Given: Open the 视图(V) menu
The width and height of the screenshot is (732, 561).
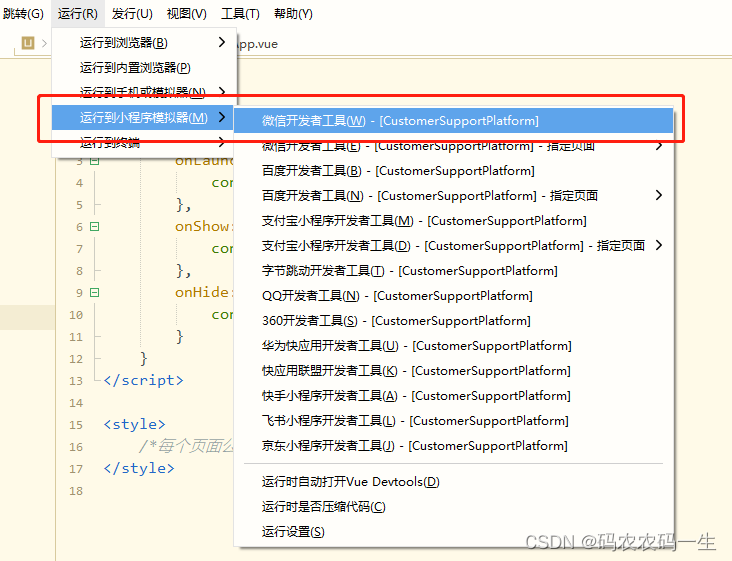Looking at the screenshot, I should point(187,14).
